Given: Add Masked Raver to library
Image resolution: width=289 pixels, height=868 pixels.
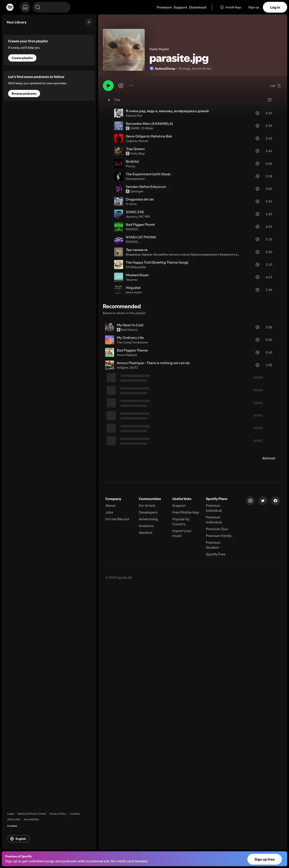Looking at the screenshot, I should [x=257, y=277].
